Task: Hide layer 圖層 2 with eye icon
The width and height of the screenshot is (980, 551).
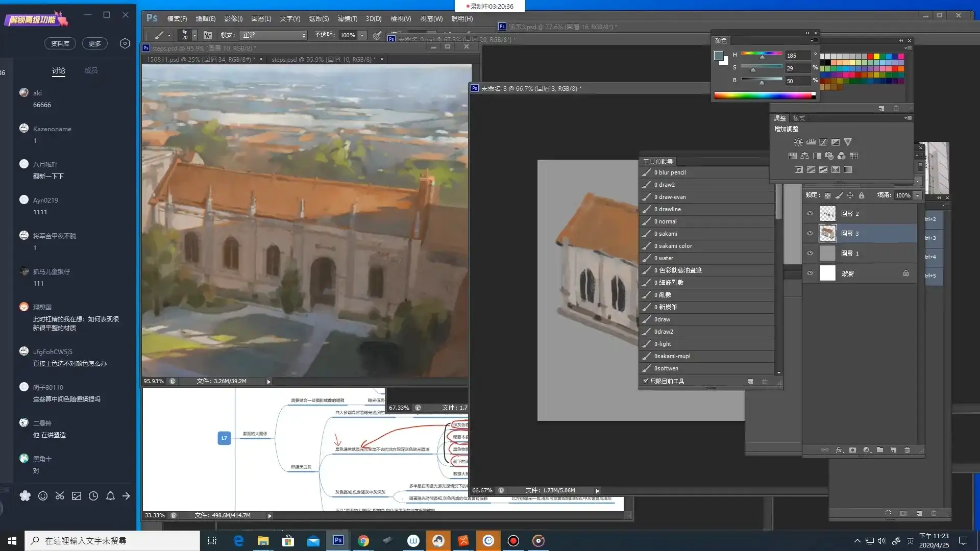Action: pyautogui.click(x=810, y=214)
